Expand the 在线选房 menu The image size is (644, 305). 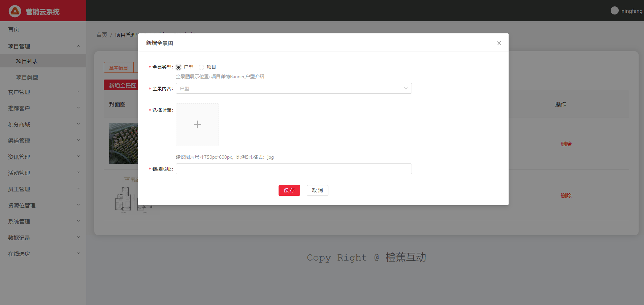click(x=43, y=254)
